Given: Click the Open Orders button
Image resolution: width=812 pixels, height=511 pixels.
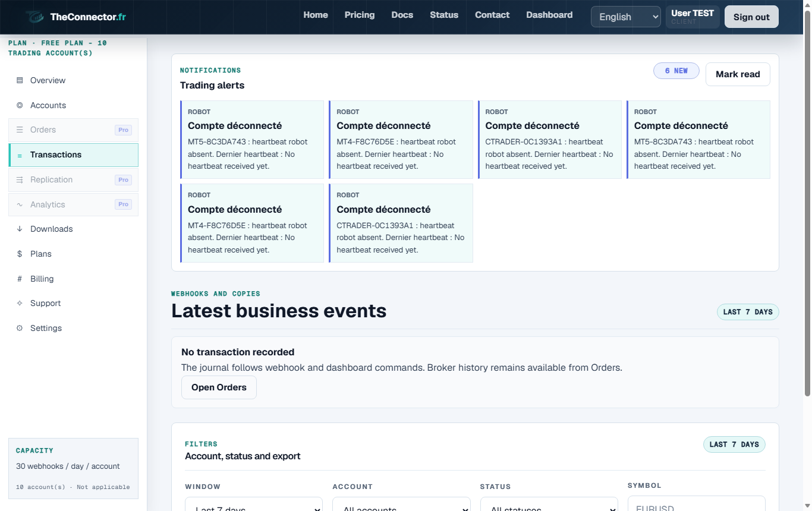Looking at the screenshot, I should (x=219, y=387).
